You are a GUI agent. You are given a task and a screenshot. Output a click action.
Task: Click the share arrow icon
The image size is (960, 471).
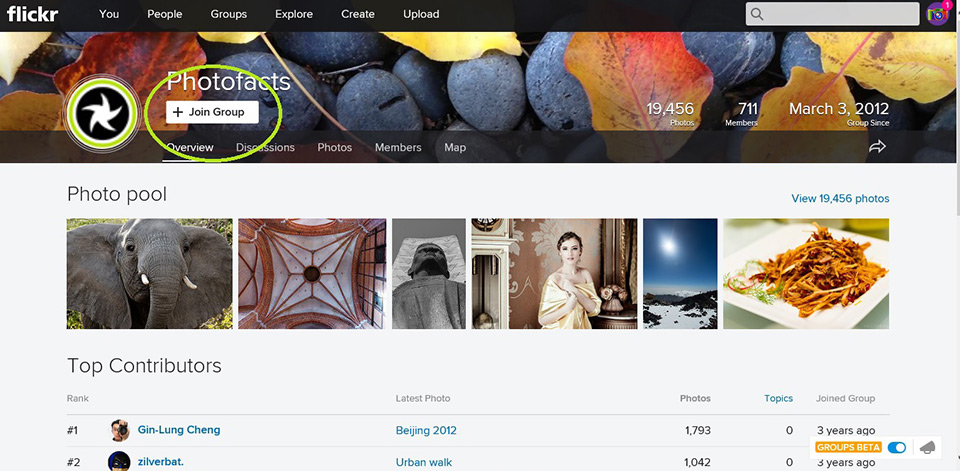point(877,146)
